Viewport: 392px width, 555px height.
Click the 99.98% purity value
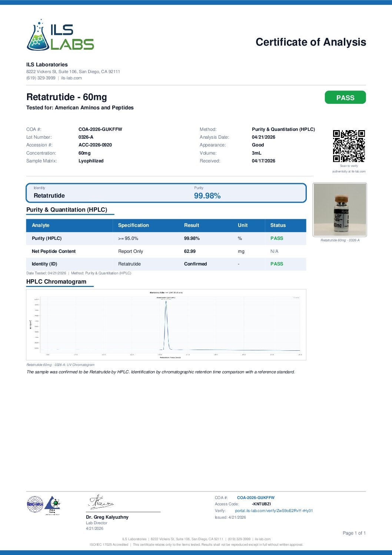click(x=207, y=196)
